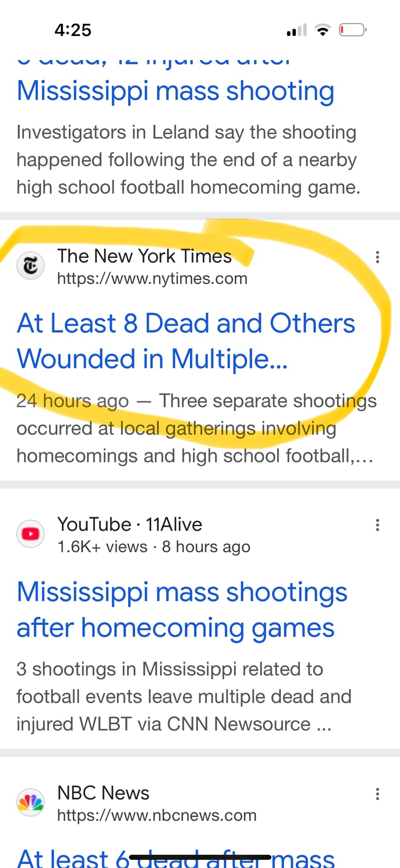The image size is (400, 868).
Task: Open more options for New York Times result
Action: [x=377, y=257]
